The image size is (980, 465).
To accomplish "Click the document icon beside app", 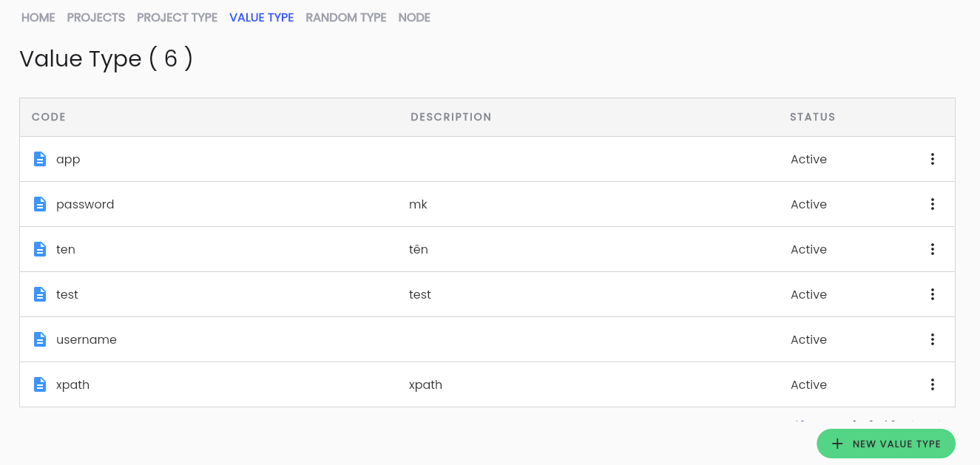I will coord(40,159).
